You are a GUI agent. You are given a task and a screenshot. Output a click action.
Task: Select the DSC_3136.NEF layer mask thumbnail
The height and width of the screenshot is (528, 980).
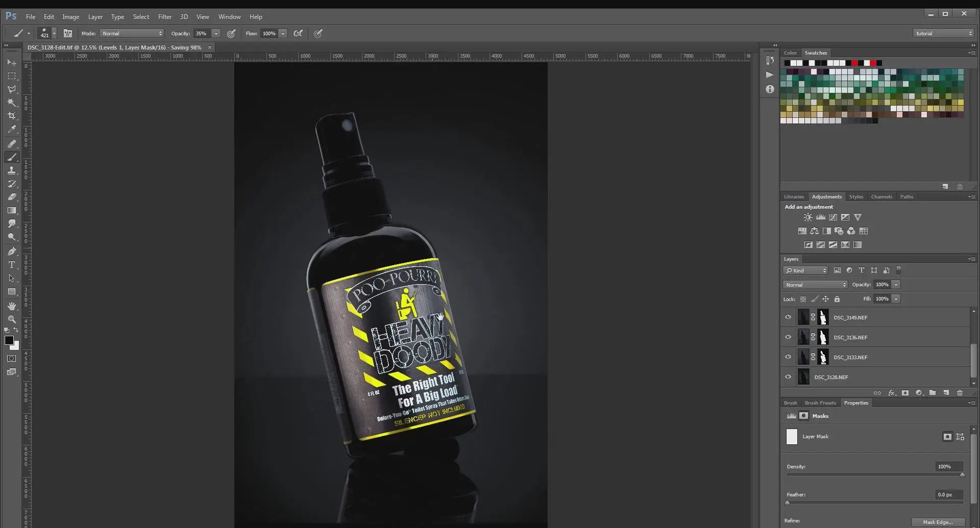823,337
